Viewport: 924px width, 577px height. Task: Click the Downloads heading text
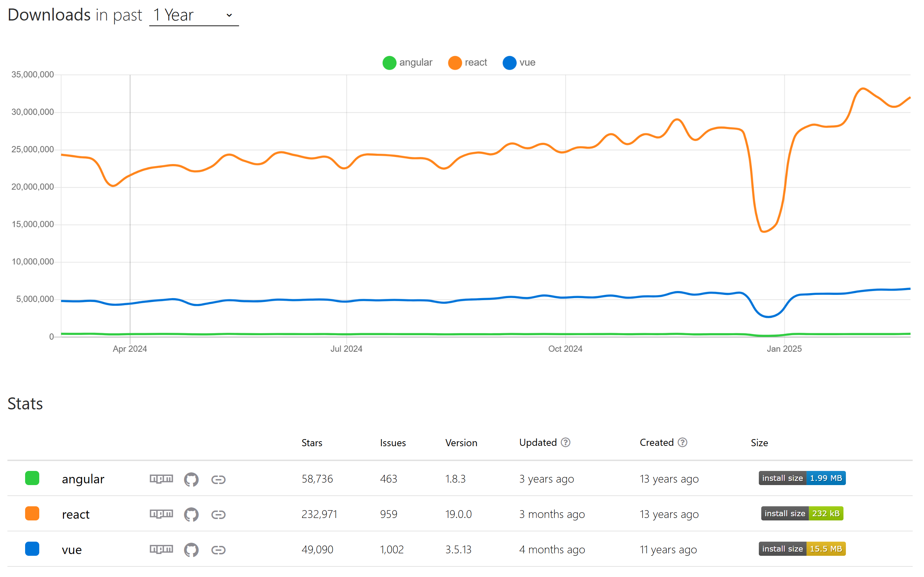(49, 15)
